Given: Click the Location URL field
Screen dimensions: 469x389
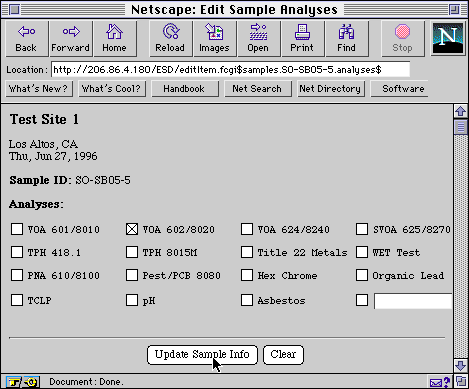Looking at the screenshot, I should pyautogui.click(x=231, y=70).
